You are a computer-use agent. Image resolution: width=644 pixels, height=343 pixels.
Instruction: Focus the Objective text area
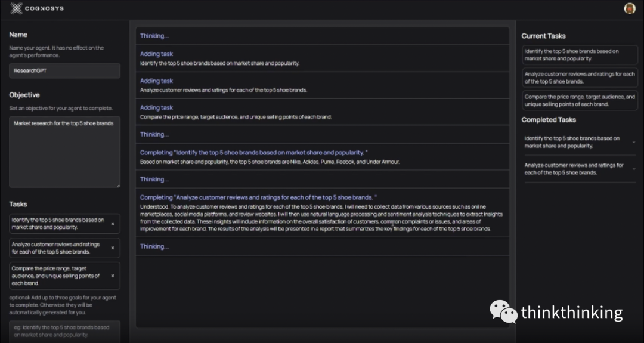click(x=64, y=152)
